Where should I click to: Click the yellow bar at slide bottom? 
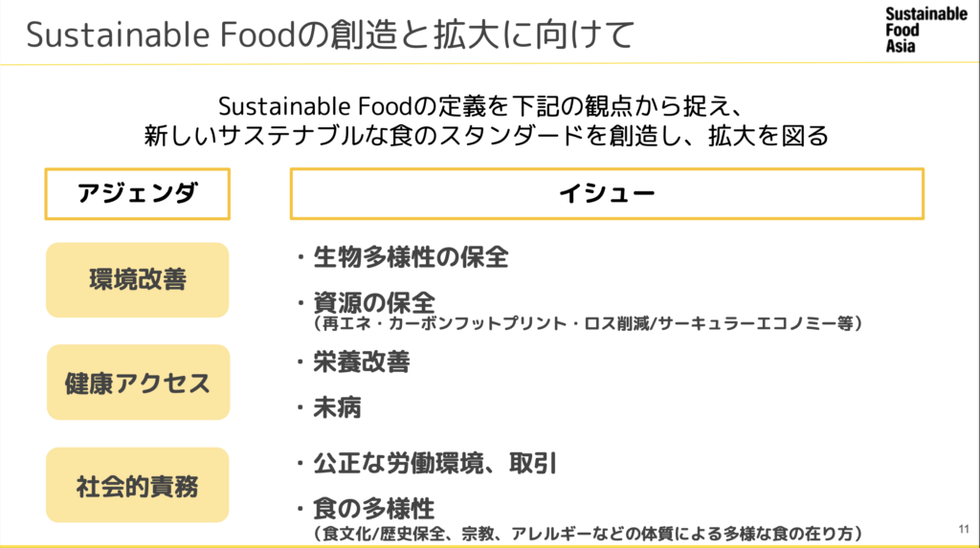490,545
